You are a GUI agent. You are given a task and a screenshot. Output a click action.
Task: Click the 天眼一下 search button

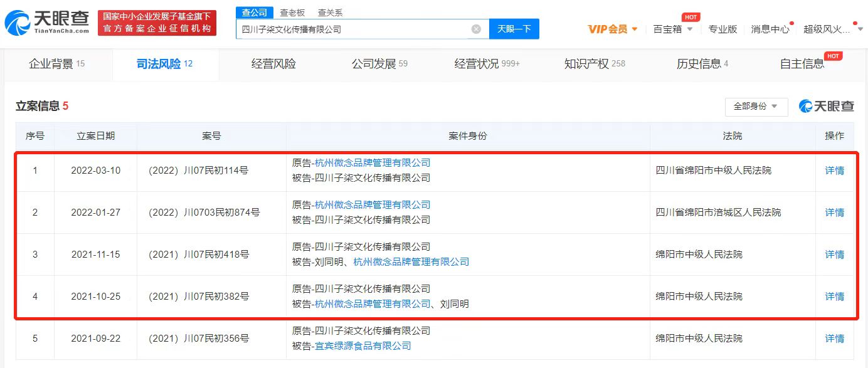(514, 29)
